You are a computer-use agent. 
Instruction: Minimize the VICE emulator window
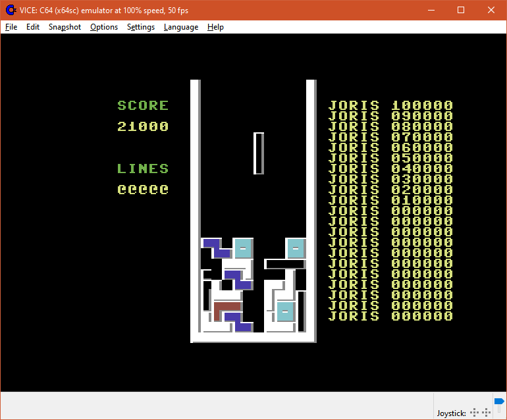tap(431, 10)
